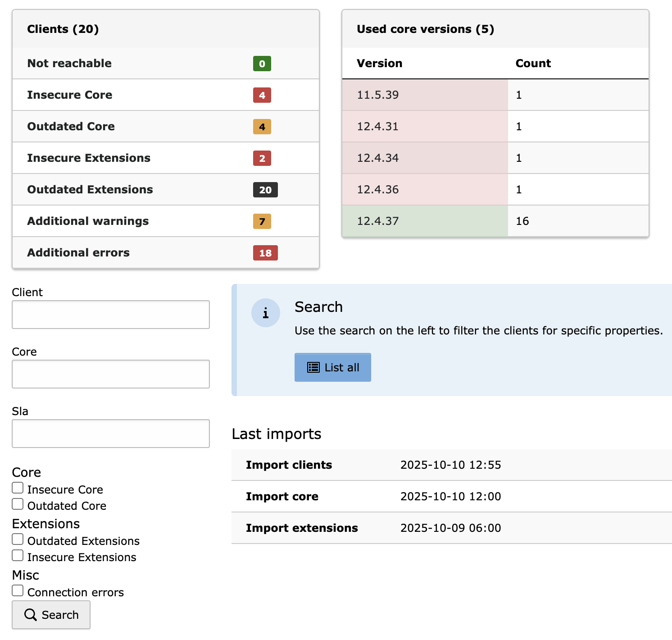The width and height of the screenshot is (672, 640).
Task: Click the 11.5.39 version row
Action: click(x=424, y=95)
